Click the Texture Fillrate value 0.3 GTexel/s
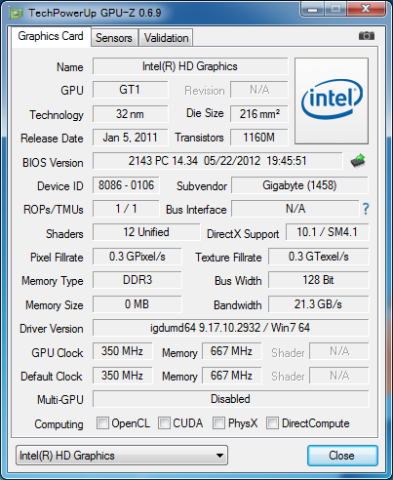393x480 pixels. tap(319, 256)
